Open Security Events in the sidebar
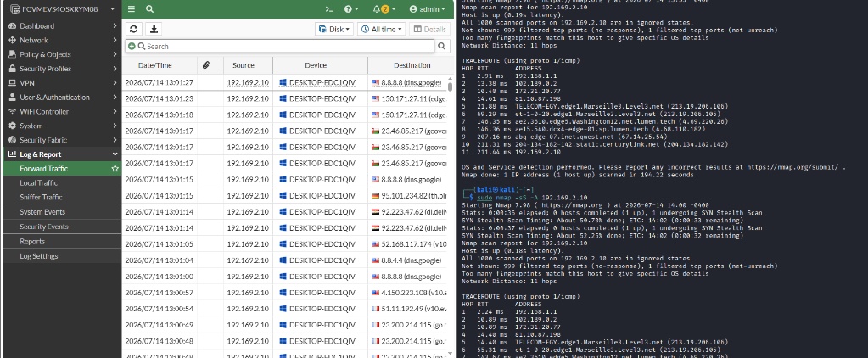 click(44, 227)
